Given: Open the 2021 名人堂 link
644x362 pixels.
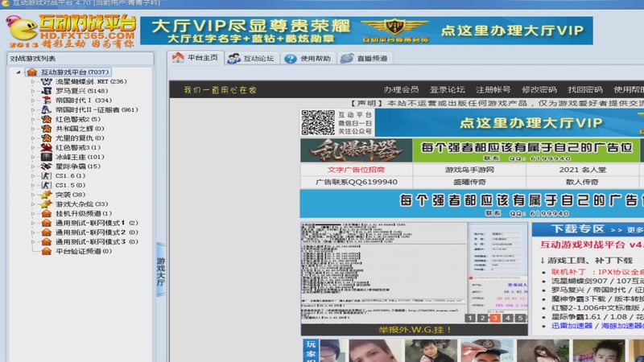Looking at the screenshot, I should 582,170.
